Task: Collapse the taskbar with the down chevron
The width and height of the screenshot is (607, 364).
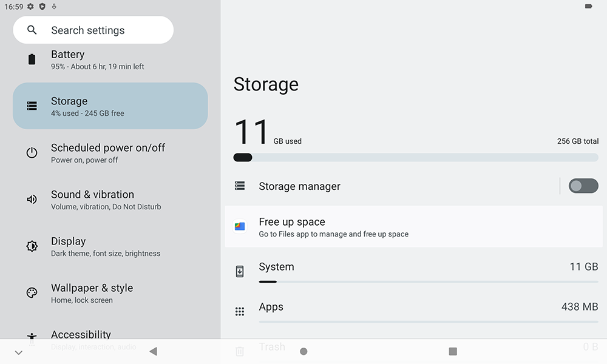Action: coord(19,352)
